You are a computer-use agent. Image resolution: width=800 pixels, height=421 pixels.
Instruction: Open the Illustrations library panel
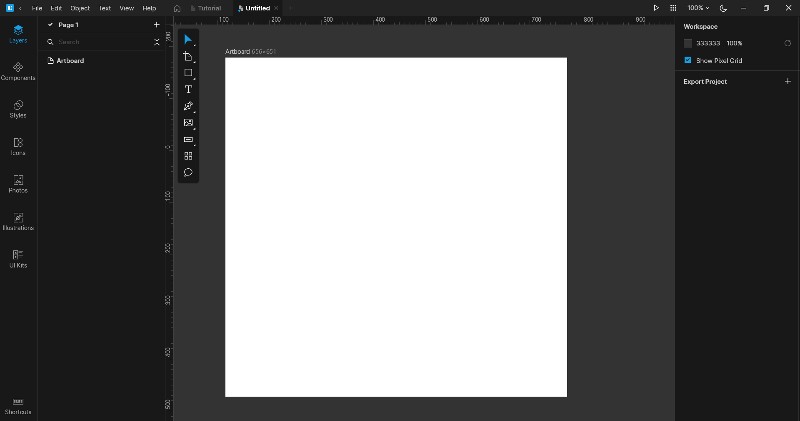click(x=18, y=221)
